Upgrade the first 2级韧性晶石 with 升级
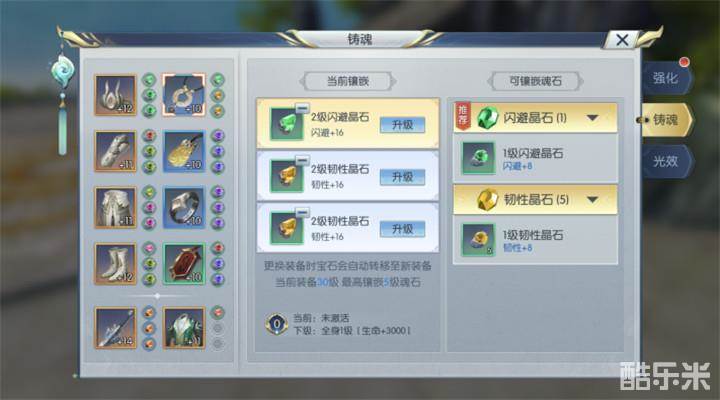The width and height of the screenshot is (720, 400). [402, 177]
